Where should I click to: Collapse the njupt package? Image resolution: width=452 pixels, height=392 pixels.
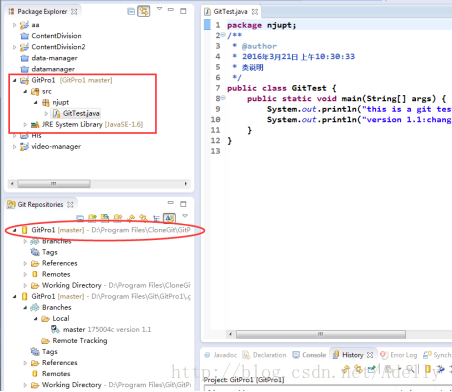(36, 102)
